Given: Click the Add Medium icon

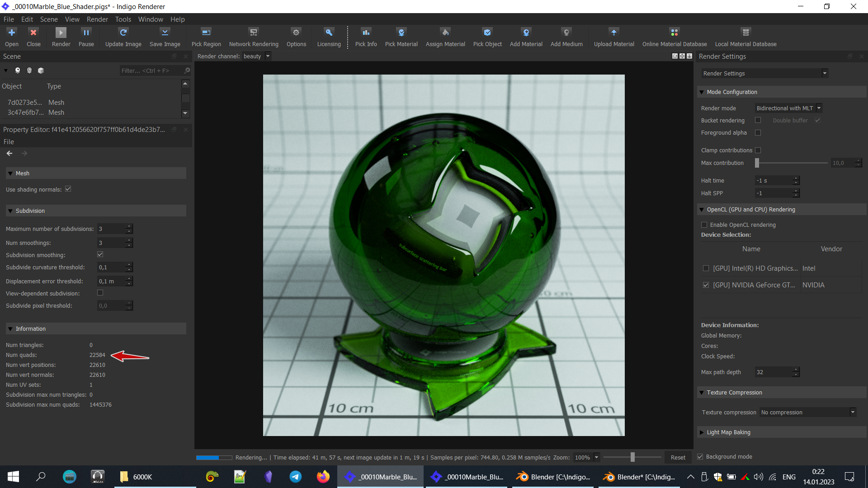Looking at the screenshot, I should tap(566, 37).
